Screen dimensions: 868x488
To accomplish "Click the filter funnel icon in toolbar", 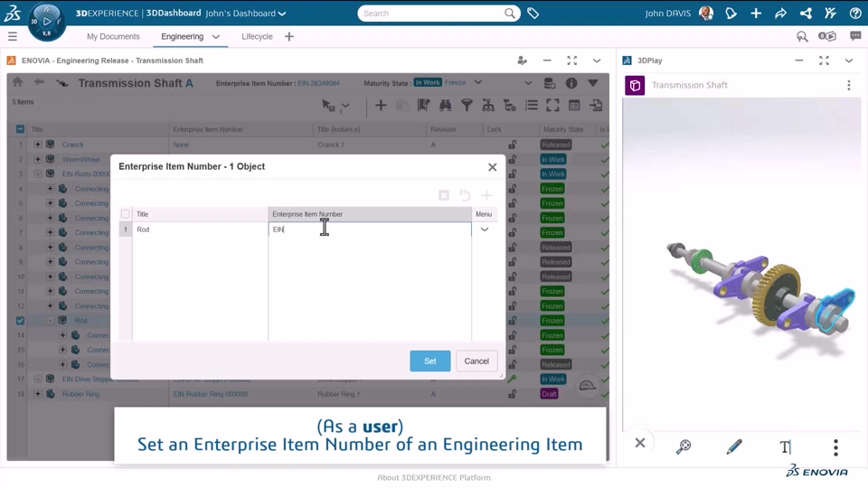I will 467,105.
